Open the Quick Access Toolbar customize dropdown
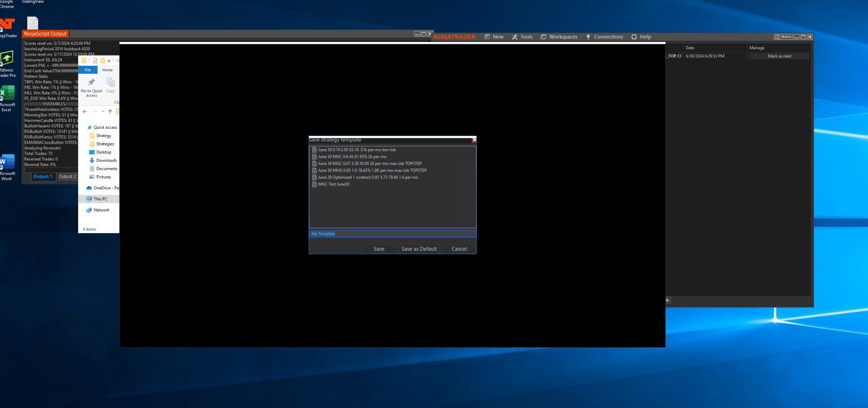This screenshot has width=868, height=408. (109, 61)
